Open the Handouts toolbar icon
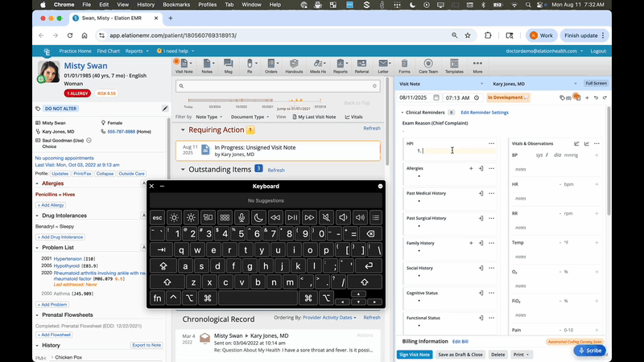Screen dimensions: 644x362 point(294,66)
